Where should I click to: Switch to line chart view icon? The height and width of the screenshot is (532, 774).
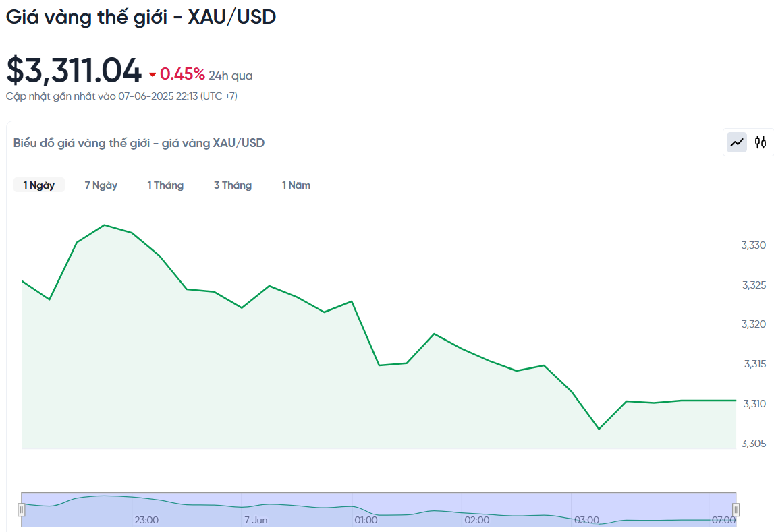click(x=737, y=142)
